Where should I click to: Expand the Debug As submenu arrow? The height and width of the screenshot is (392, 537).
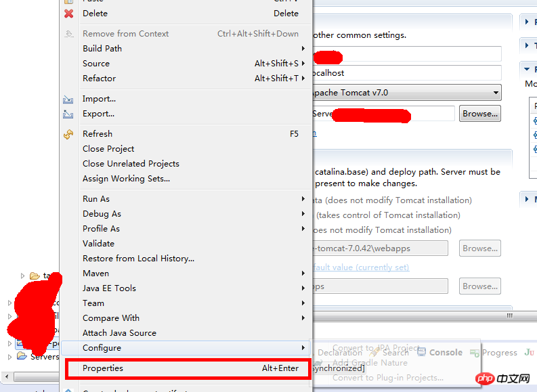click(x=303, y=214)
